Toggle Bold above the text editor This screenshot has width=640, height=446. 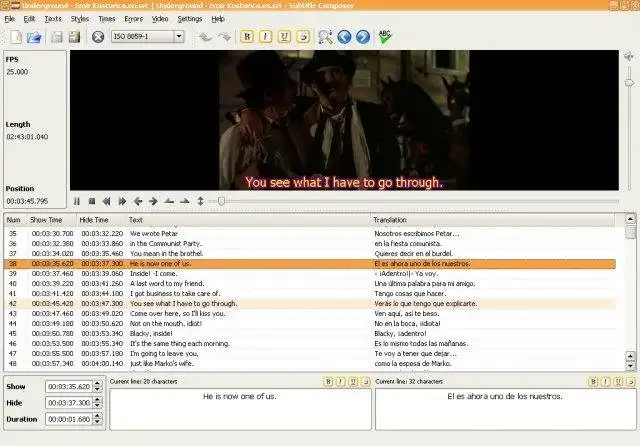(x=328, y=382)
